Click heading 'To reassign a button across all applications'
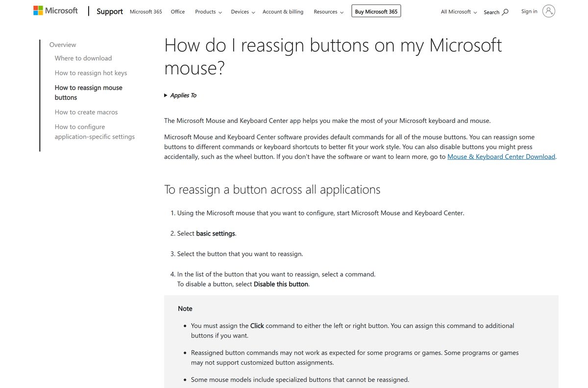 pyautogui.click(x=272, y=190)
